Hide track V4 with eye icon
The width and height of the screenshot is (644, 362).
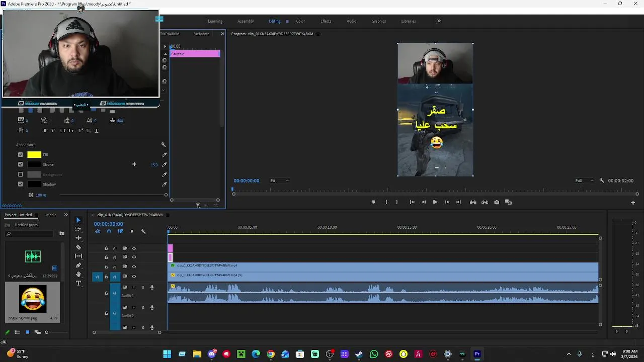134,248
